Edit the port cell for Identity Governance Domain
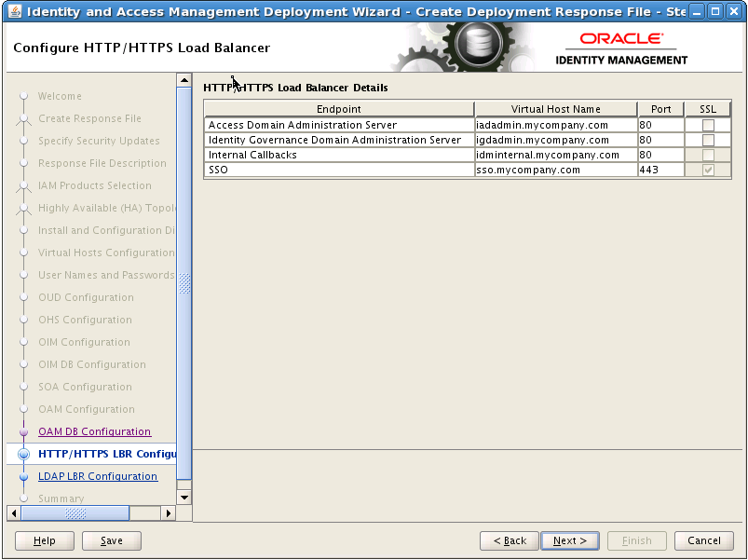748x560 pixels. (x=661, y=140)
